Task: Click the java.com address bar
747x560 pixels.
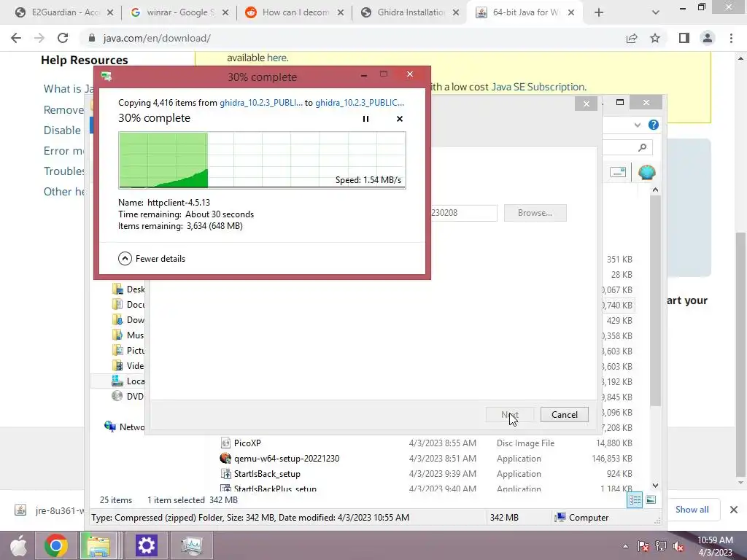Action: pos(352,38)
